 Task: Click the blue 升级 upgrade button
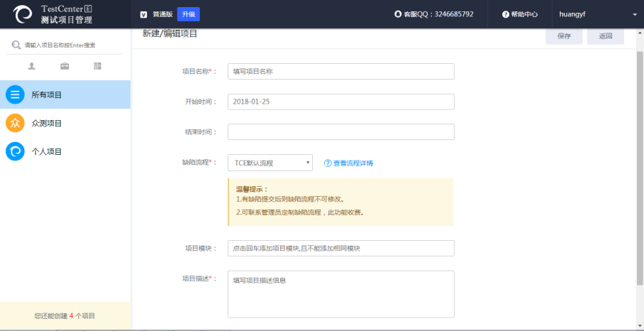pyautogui.click(x=188, y=14)
